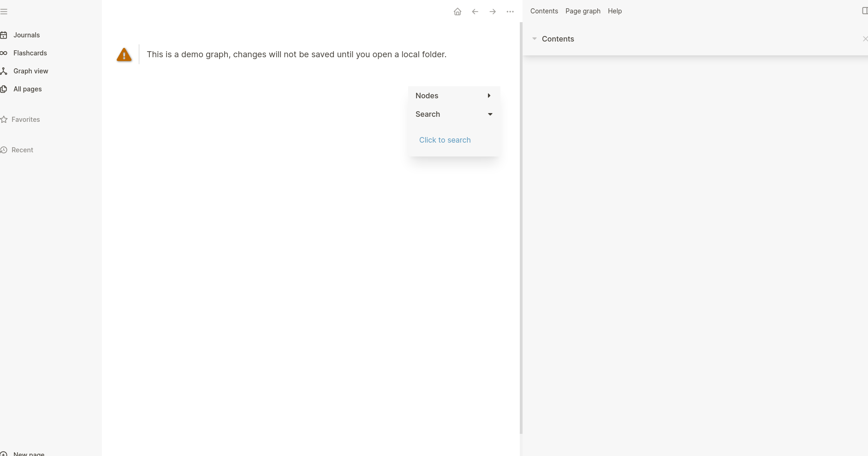
Task: Create a New page
Action: 29,453
